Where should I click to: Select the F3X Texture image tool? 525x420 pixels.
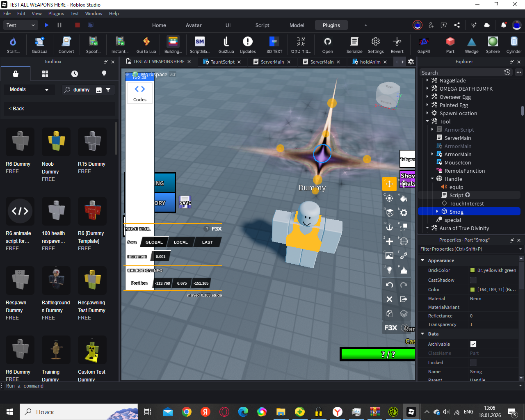coord(389,256)
